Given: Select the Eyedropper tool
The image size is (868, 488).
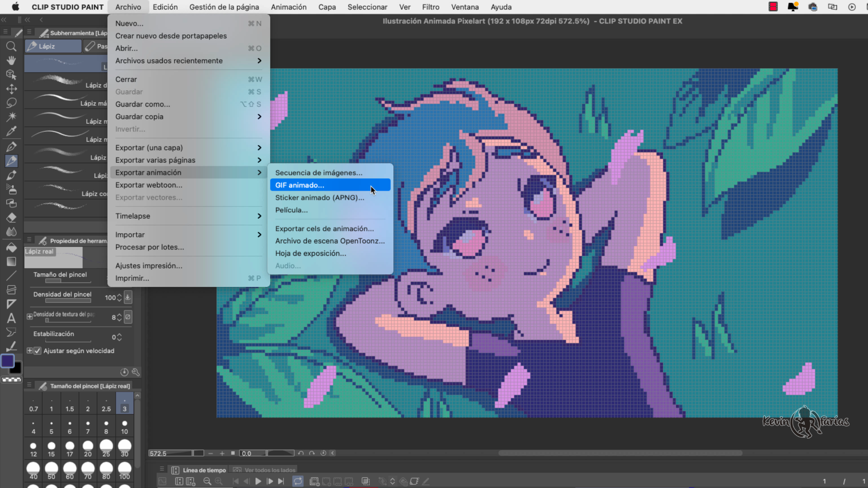Looking at the screenshot, I should pos(11,131).
